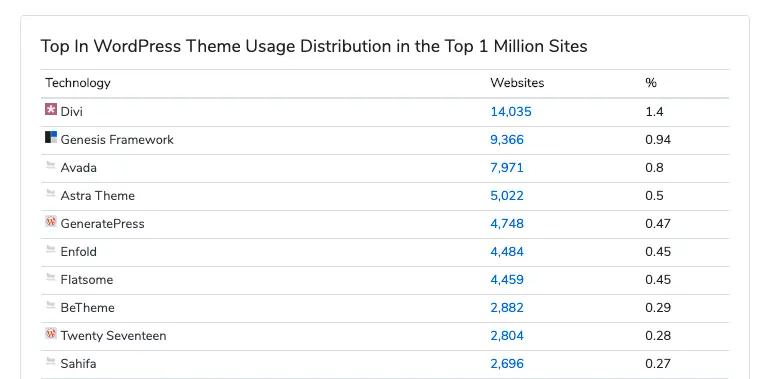Open the 7,971 Avada websites link
The width and height of the screenshot is (763, 379).
(x=507, y=168)
